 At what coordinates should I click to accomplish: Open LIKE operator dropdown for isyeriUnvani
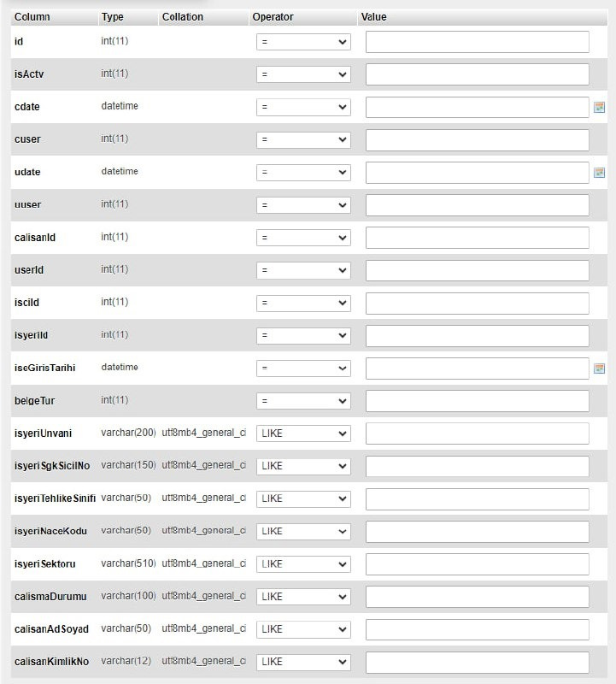pyautogui.click(x=303, y=433)
